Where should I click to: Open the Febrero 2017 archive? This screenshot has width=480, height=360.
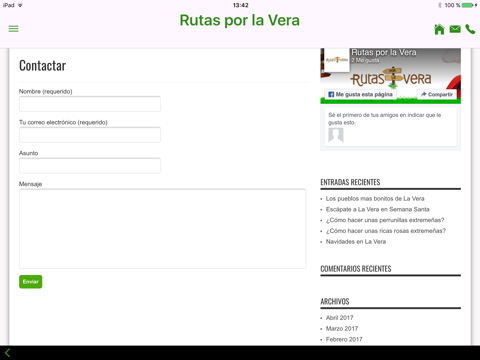(x=344, y=339)
